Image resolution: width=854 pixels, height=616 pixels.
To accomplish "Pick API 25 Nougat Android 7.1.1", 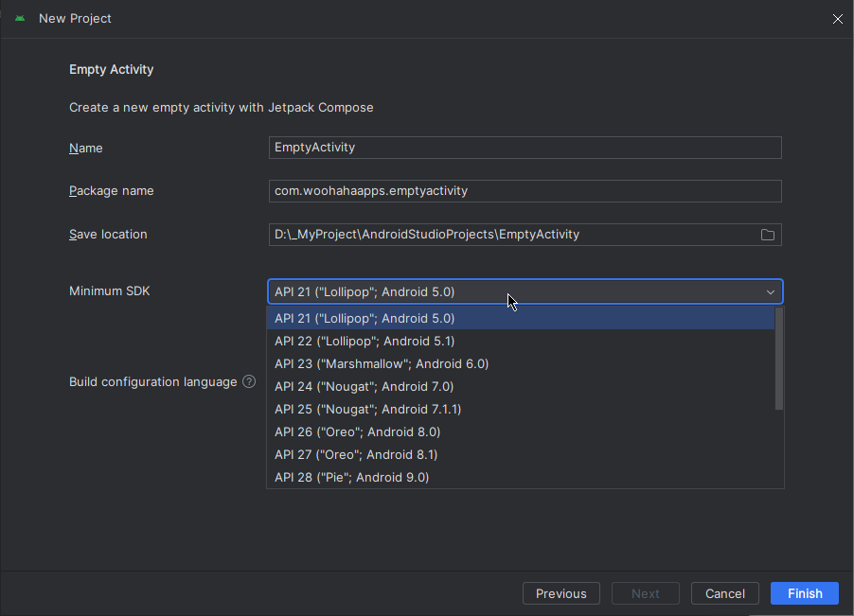I will click(520, 409).
